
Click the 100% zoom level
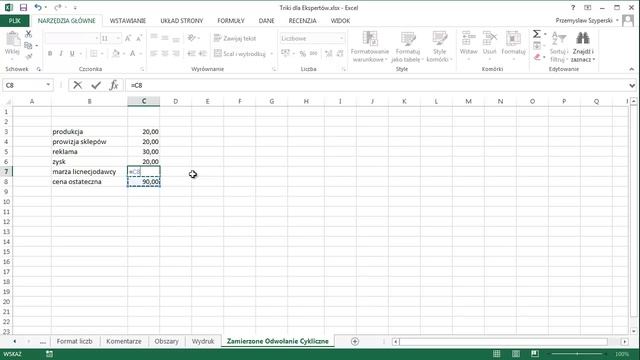(x=622, y=354)
